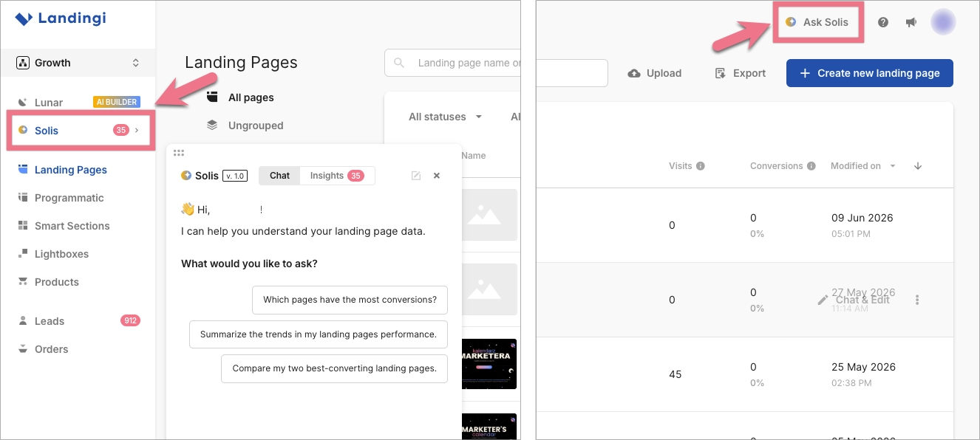Image resolution: width=980 pixels, height=440 pixels.
Task: Open Lightboxes section
Action: click(x=61, y=254)
